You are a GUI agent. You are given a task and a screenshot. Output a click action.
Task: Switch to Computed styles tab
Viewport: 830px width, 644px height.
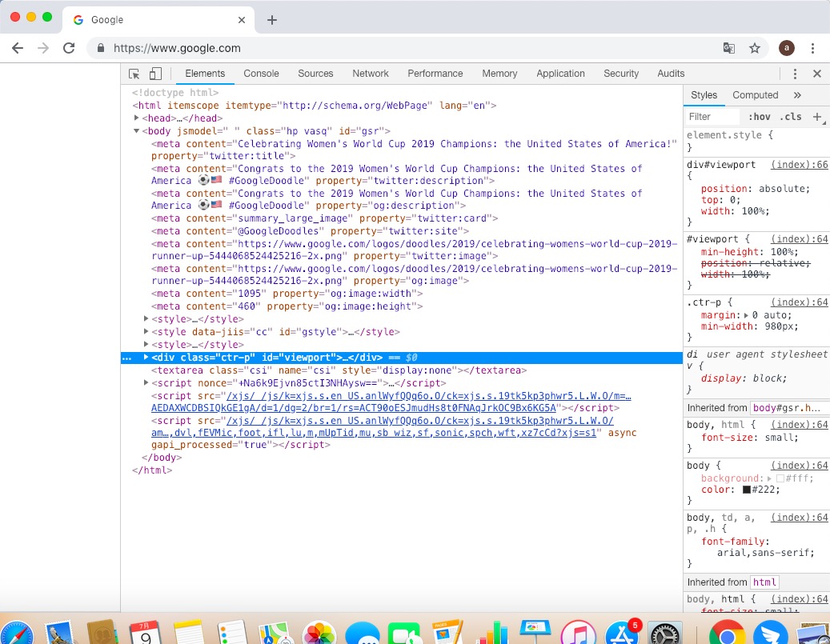[756, 95]
